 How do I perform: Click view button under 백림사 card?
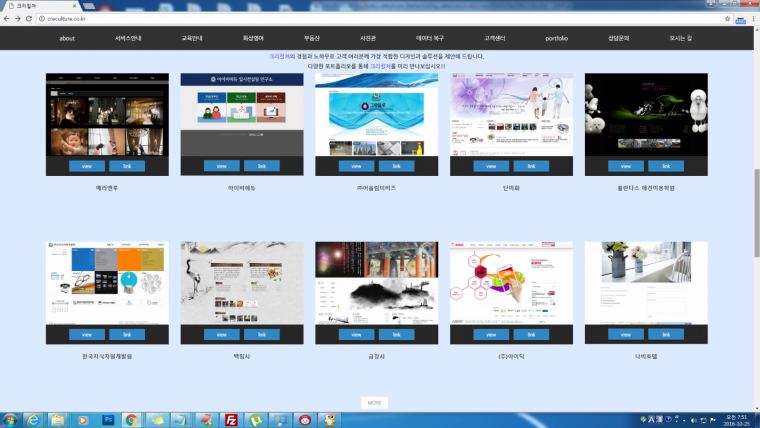tap(222, 334)
